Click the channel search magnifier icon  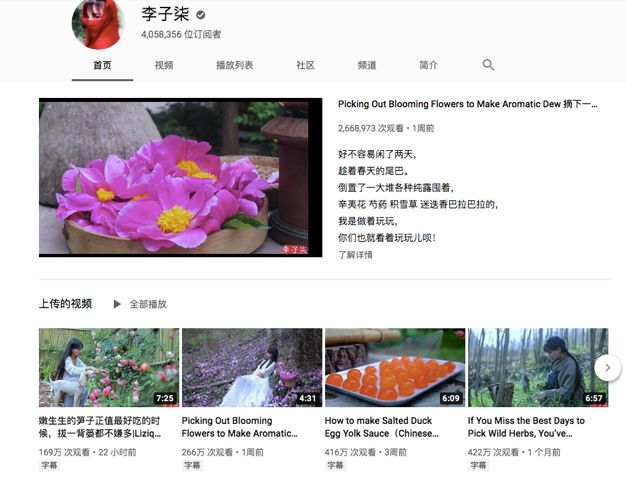[488, 65]
